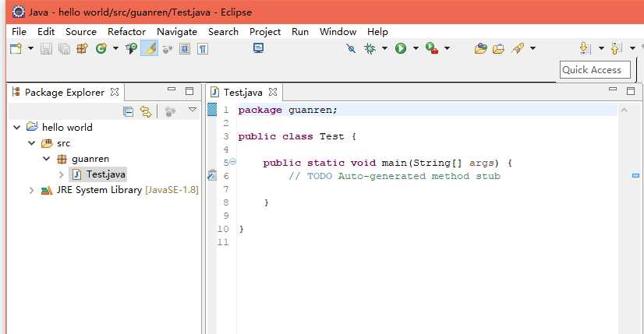This screenshot has height=334, width=644.
Task: Click the New Java Class icon
Action: 101,48
